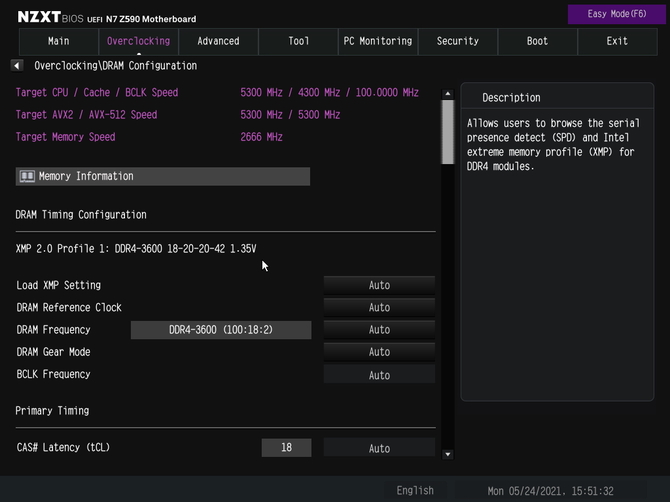Click the Load XMP Setting label
The image size is (670, 502).
pos(59,285)
